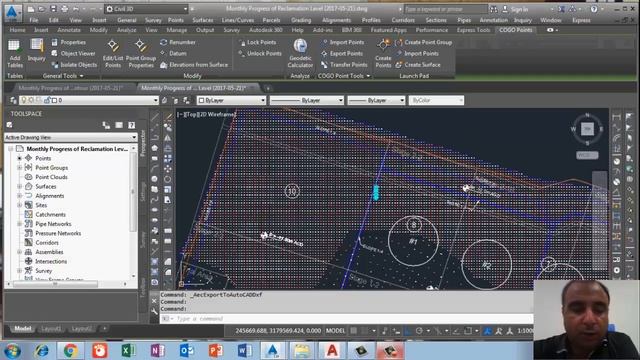Expand the General Tools panel dropdown
The width and height of the screenshot is (640, 360).
click(x=63, y=76)
